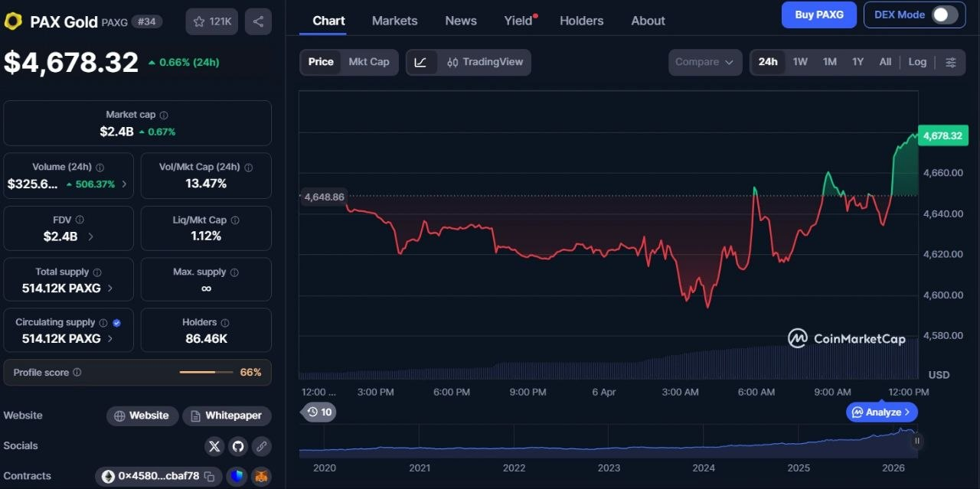980x489 pixels.
Task: Switch to the Holders tab
Action: tap(581, 21)
